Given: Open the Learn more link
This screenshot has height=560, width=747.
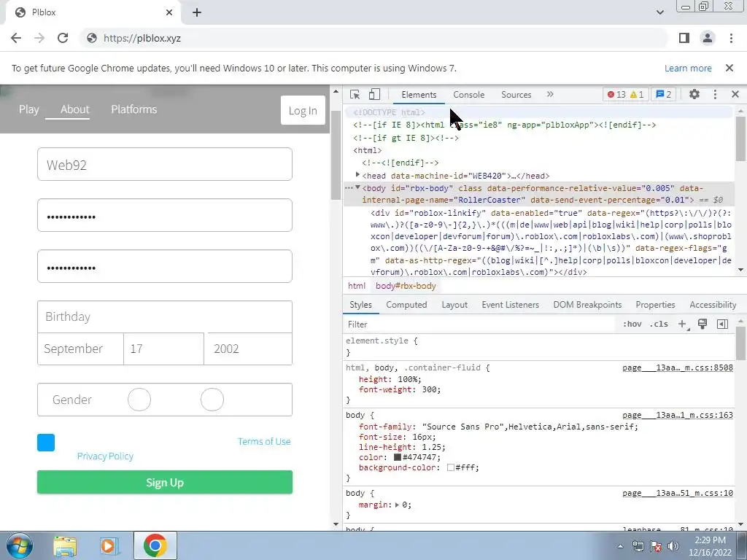Looking at the screenshot, I should pyautogui.click(x=688, y=68).
